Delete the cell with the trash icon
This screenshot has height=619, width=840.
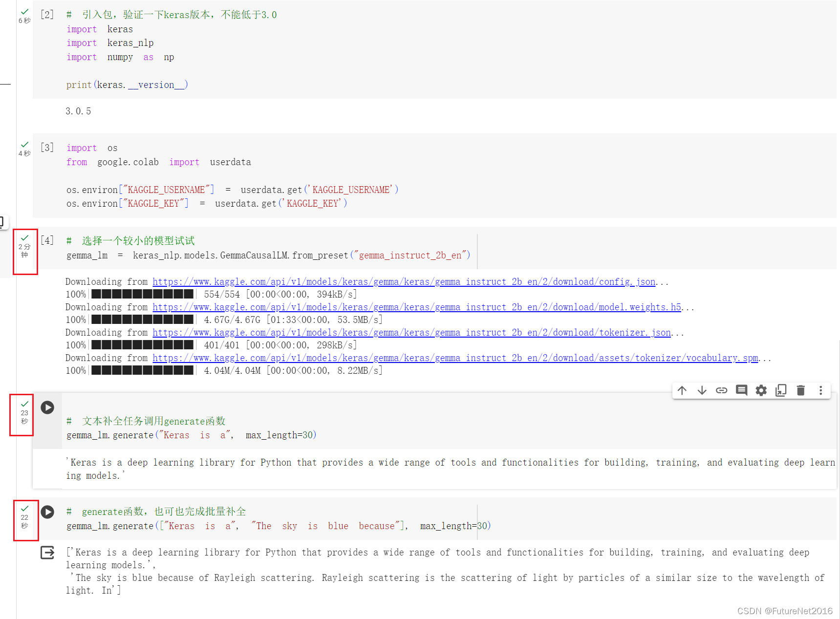[800, 390]
